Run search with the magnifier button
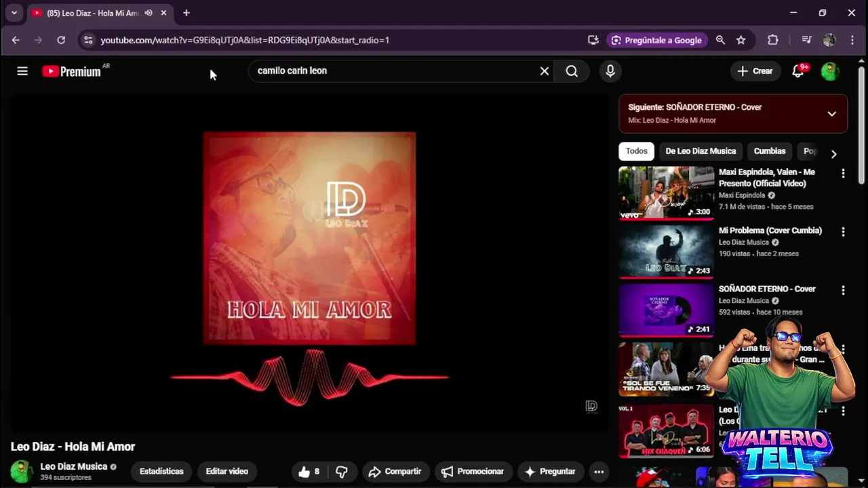Screen dimensions: 868x488 [x=572, y=71]
